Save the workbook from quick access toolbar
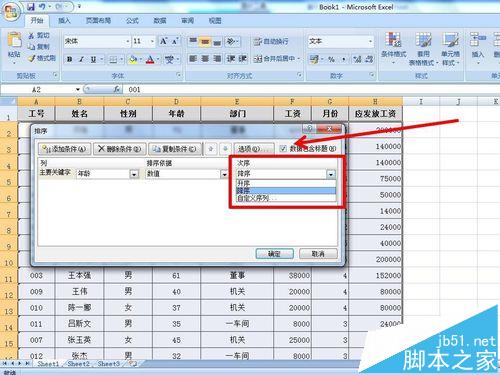The height and width of the screenshot is (375, 500). click(31, 7)
